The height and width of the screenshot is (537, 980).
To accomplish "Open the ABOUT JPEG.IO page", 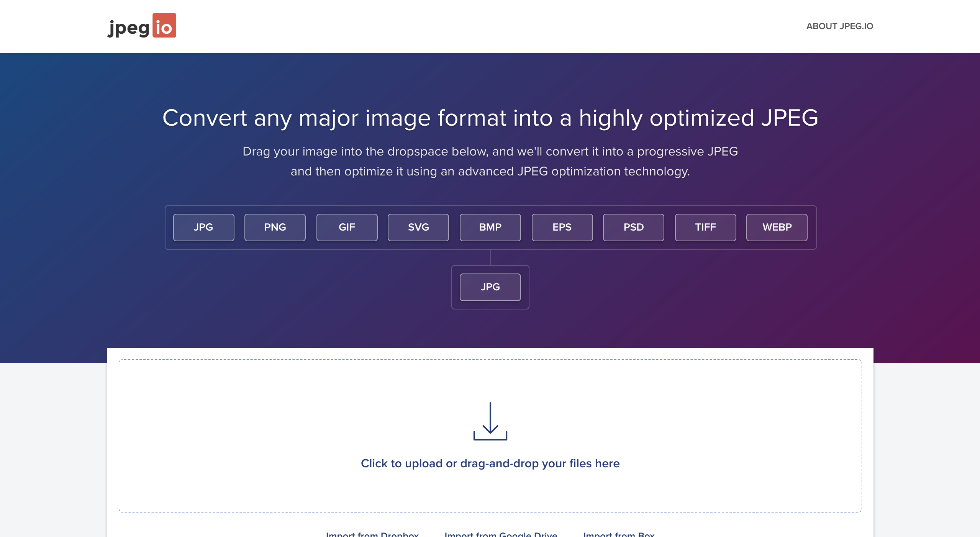I will 839,26.
